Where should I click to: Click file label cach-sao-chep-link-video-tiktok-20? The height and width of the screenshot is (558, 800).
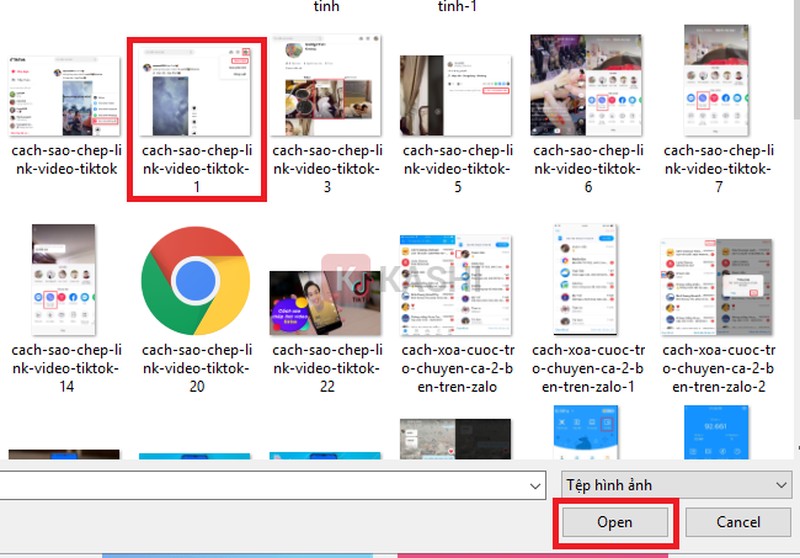click(196, 368)
